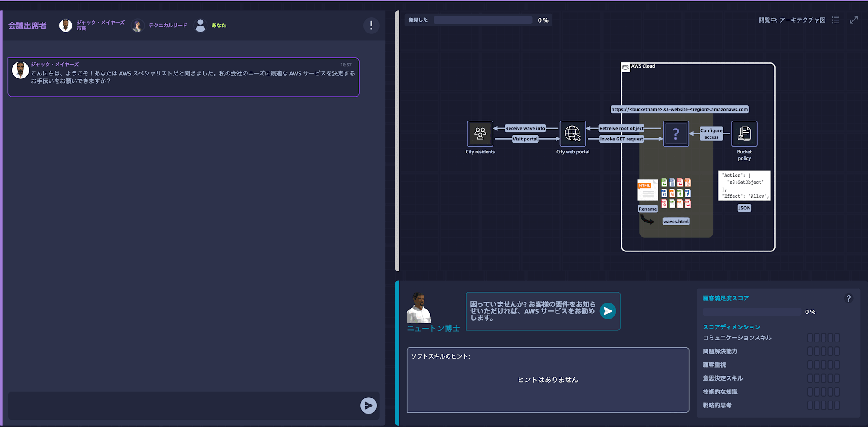Click the JSON label under policy snippet

pyautogui.click(x=744, y=208)
